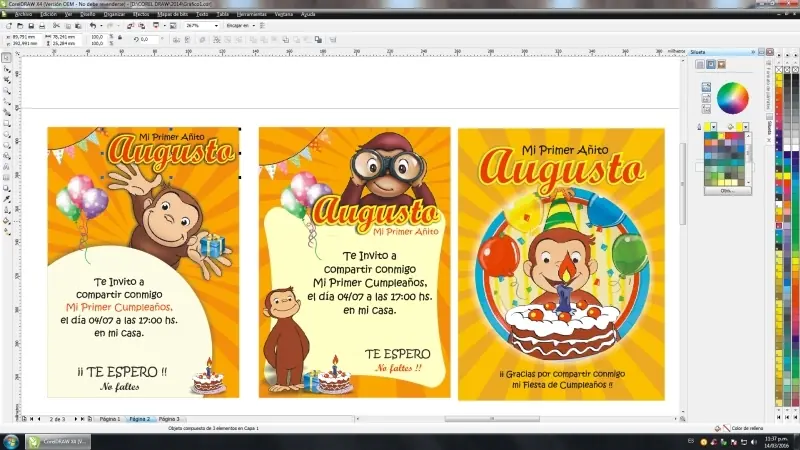
Task: Pick the yellow outline color swatch
Action: (x=707, y=127)
